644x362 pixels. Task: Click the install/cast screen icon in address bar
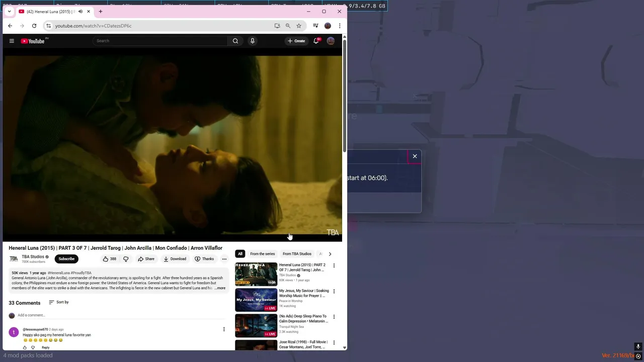[277, 26]
